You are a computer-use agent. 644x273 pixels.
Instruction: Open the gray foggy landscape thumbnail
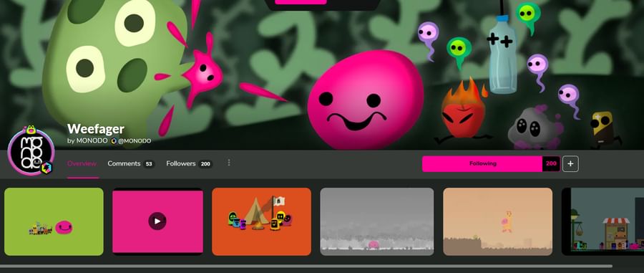click(x=376, y=221)
